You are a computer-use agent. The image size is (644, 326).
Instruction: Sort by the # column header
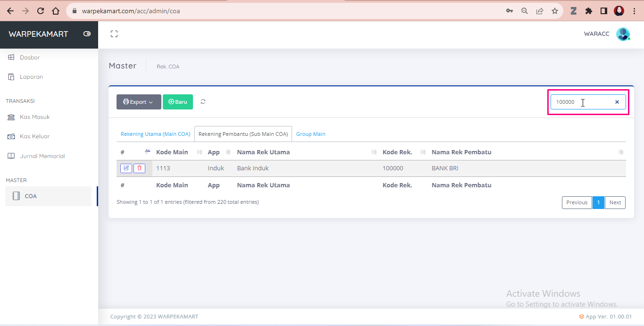point(134,152)
